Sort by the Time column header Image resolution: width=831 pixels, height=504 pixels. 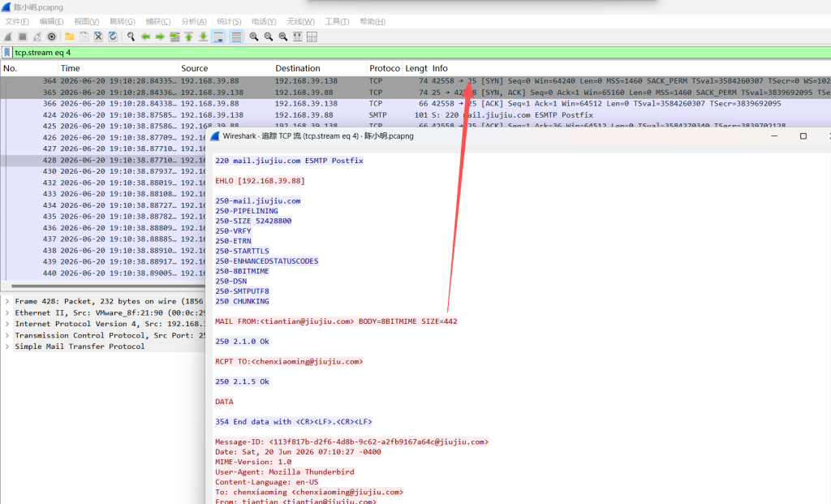coord(118,68)
